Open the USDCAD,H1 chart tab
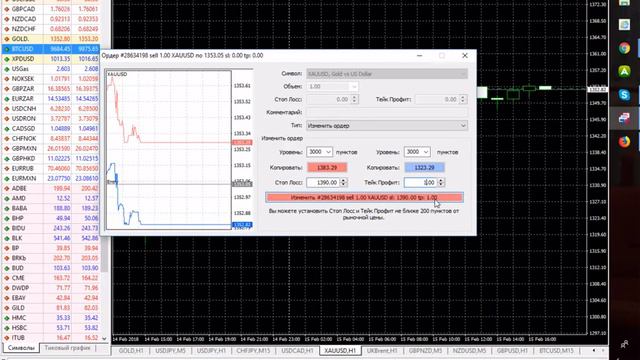This screenshot has height=360, width=640. click(297, 351)
